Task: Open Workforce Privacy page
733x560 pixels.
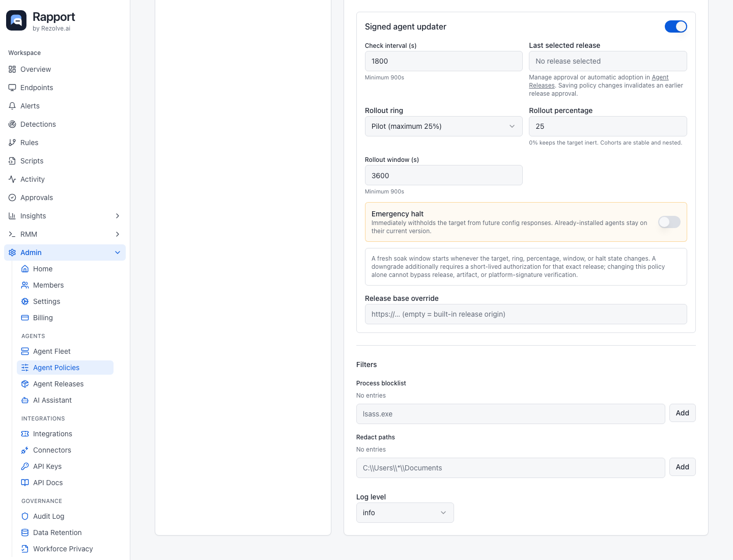Action: point(65,549)
